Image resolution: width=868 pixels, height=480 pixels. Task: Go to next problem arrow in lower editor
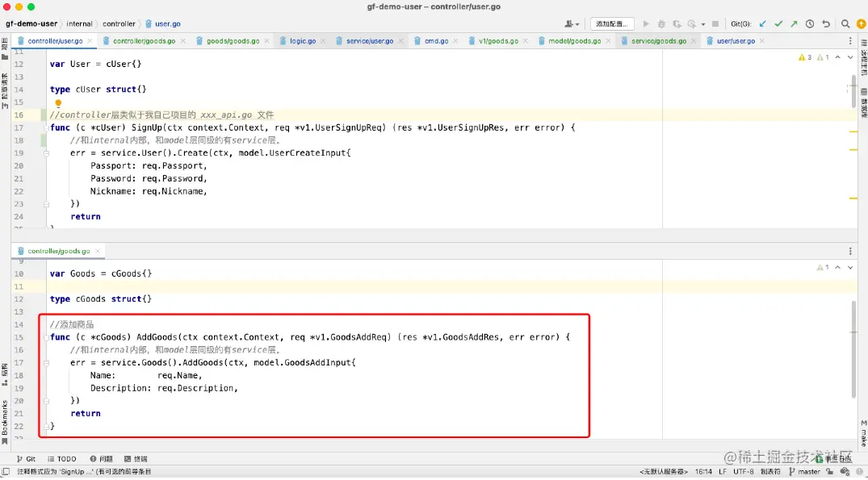850,268
